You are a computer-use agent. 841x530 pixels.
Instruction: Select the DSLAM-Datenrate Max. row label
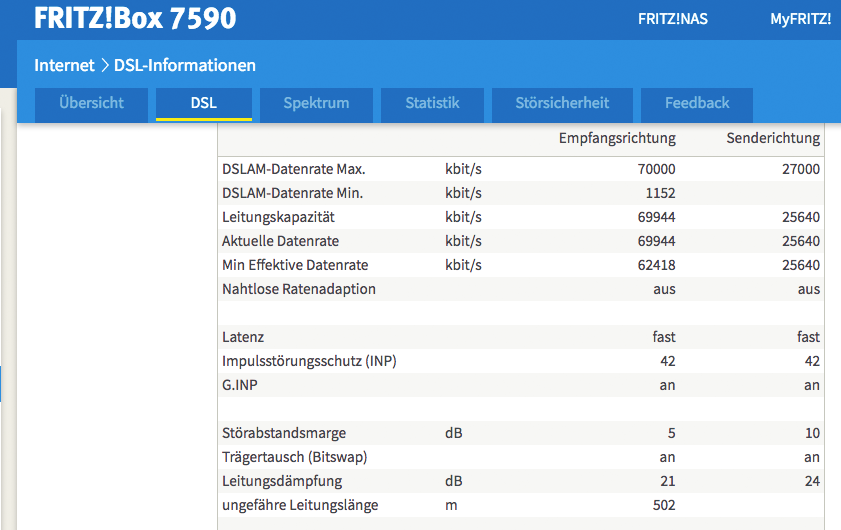[294, 169]
